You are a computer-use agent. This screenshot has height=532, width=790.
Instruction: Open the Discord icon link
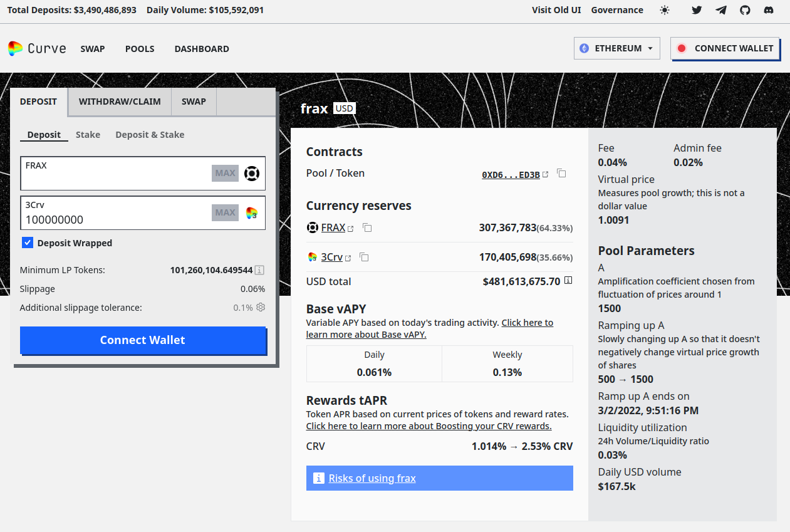coord(769,10)
